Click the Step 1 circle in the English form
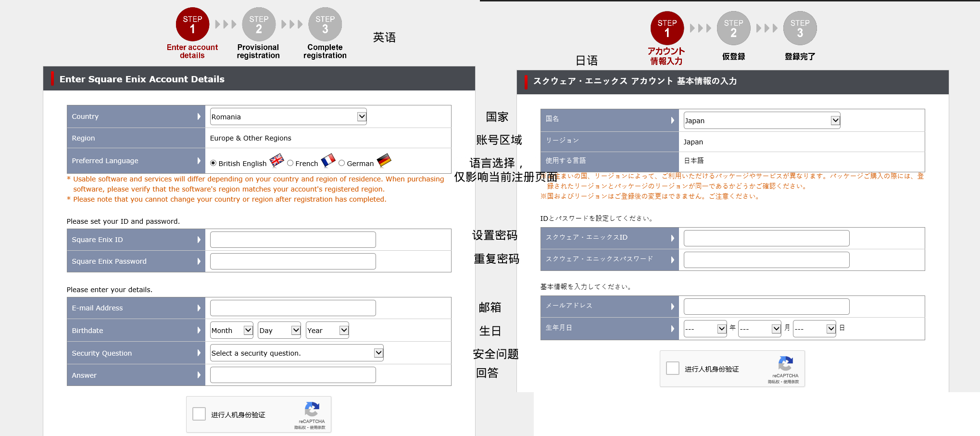980x436 pixels. coord(192,24)
